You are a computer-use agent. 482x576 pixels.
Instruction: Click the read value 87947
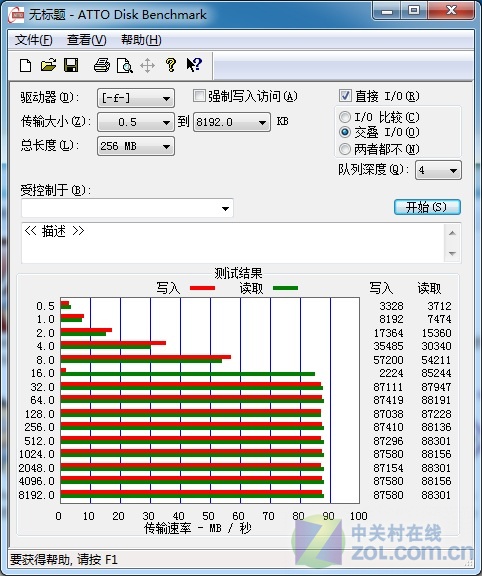(436, 387)
